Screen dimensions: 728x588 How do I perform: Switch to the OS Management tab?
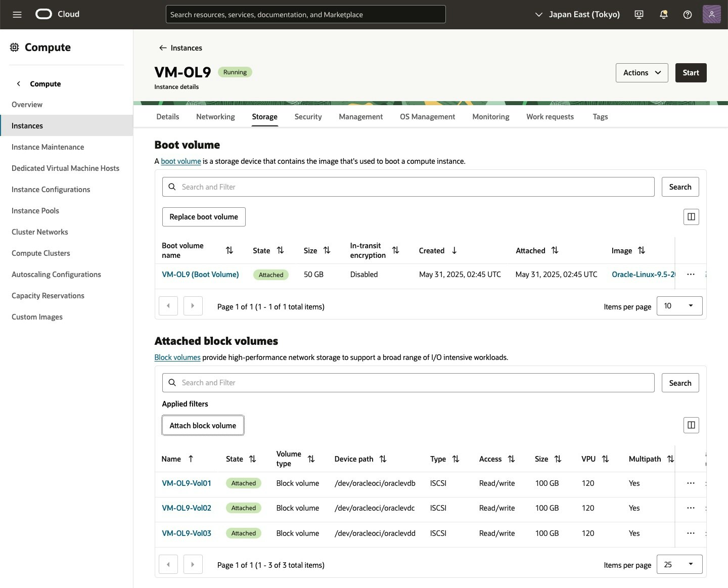point(428,117)
